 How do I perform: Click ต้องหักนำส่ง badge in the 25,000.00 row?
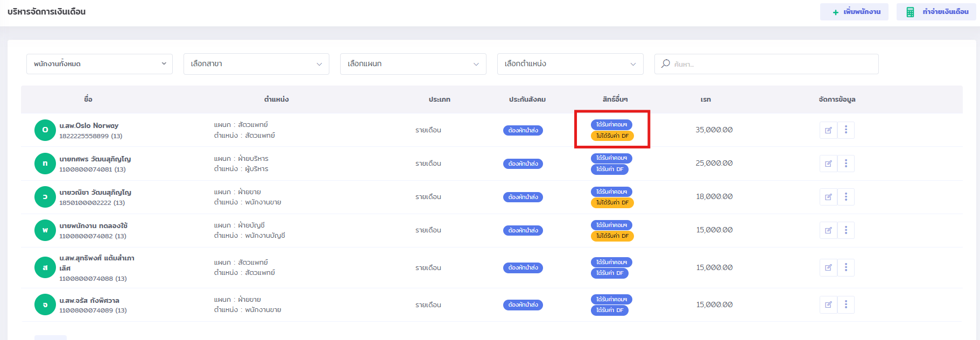(x=523, y=164)
